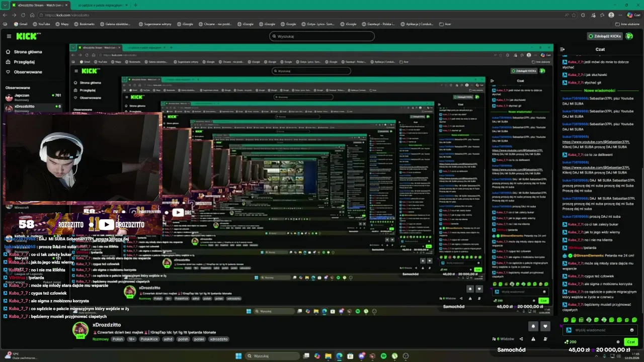Open the Mapy bookmark
The image size is (644, 362).
(62, 24)
